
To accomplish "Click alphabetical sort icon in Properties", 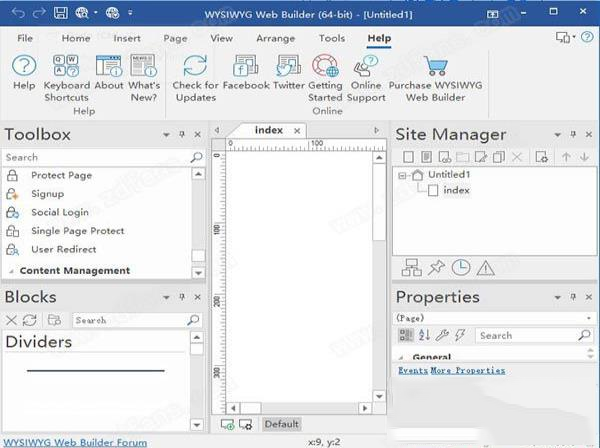I will click(x=424, y=335).
